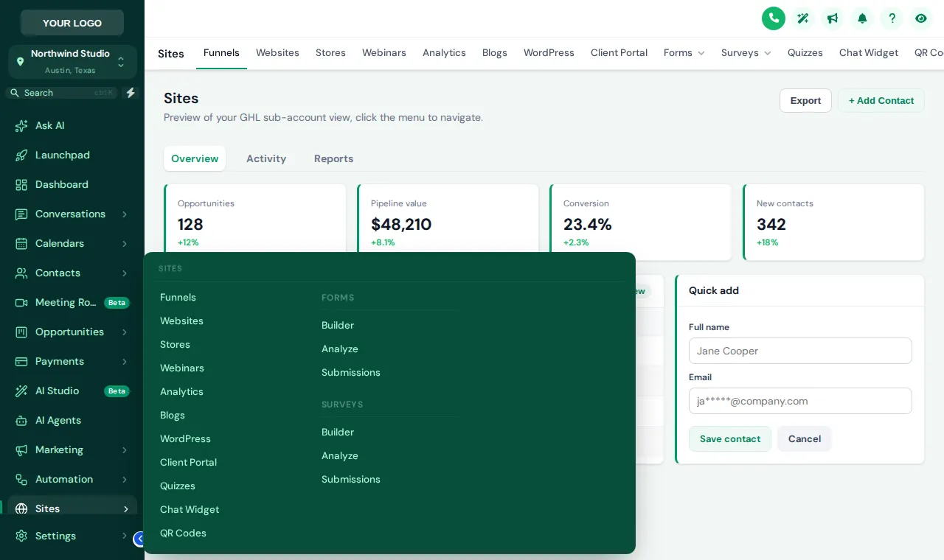Open Submissions under the Surveys flyout heading
The width and height of the screenshot is (944, 560).
pyautogui.click(x=351, y=480)
